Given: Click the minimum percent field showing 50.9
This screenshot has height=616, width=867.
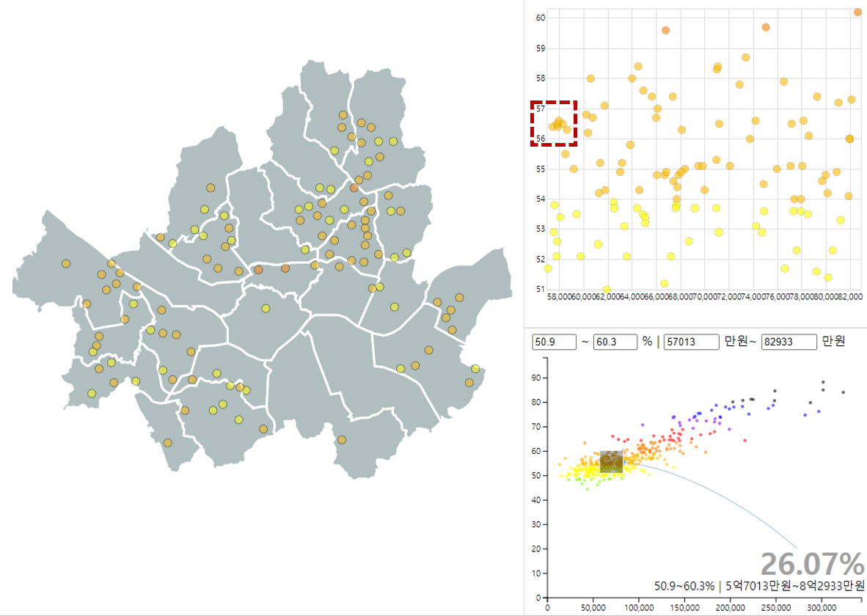Looking at the screenshot, I should 554,342.
